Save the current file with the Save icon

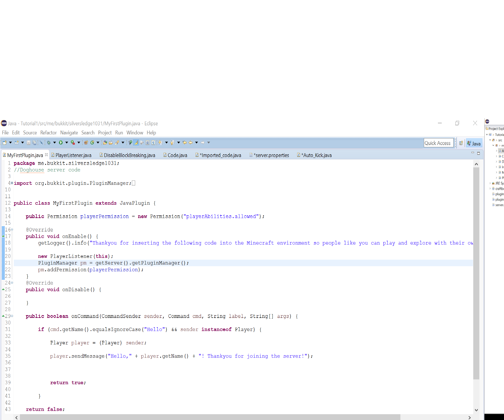click(x=28, y=142)
